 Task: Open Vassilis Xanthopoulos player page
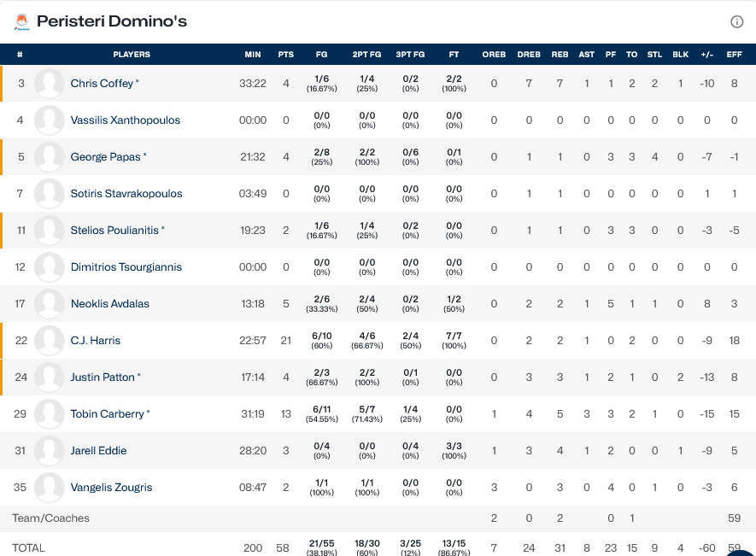(x=125, y=120)
